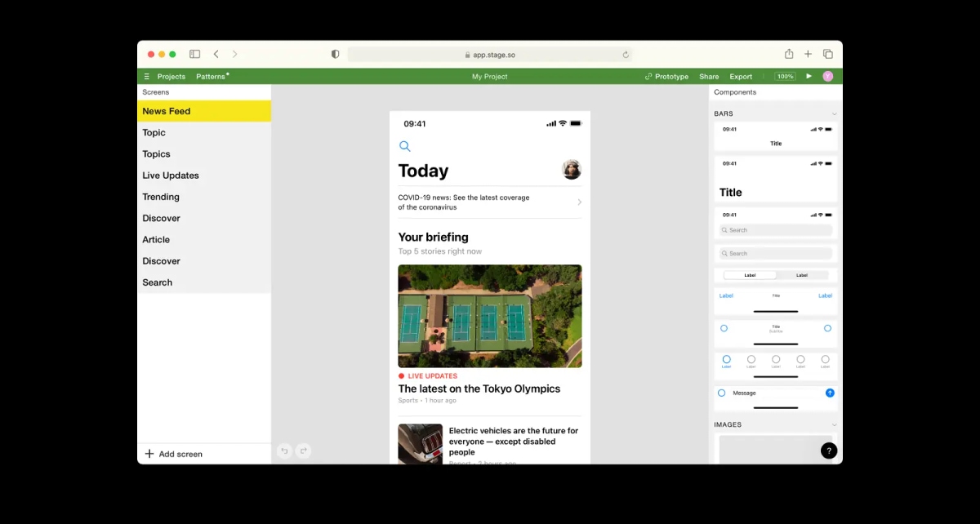Click the Safari share icon
Screen dimensions: 980x524
click(x=789, y=54)
